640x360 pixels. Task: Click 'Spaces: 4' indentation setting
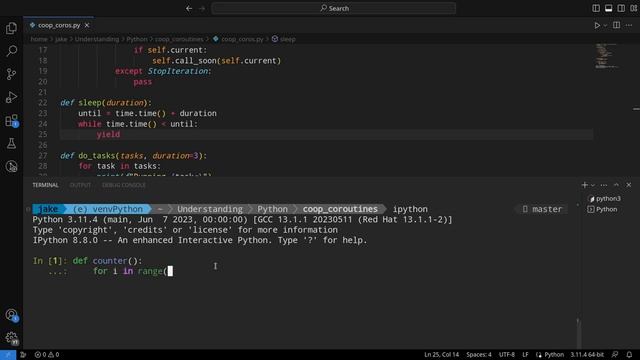[x=479, y=355]
